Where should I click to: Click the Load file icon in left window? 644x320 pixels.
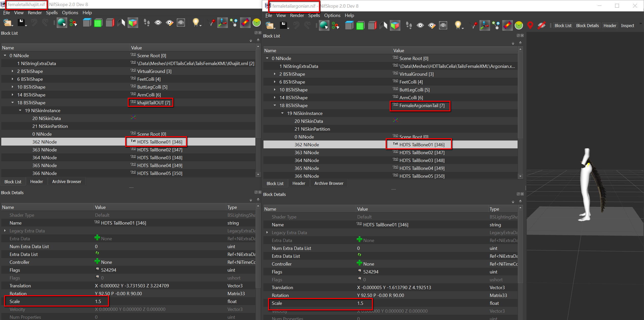[x=8, y=23]
